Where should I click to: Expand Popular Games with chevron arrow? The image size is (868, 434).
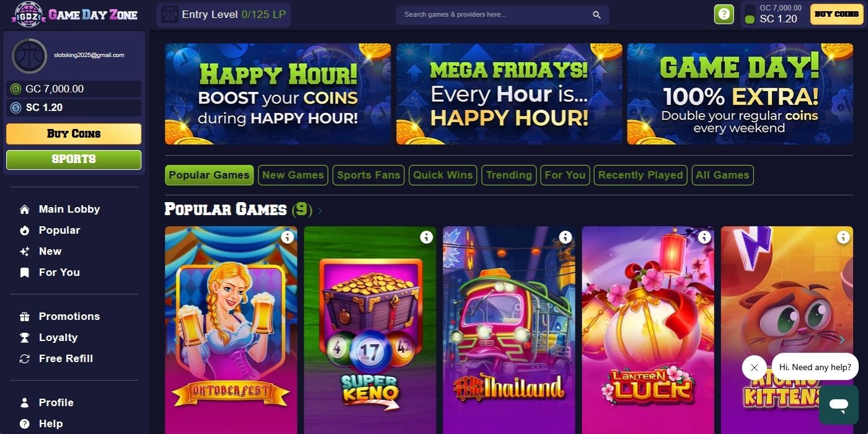(319, 211)
